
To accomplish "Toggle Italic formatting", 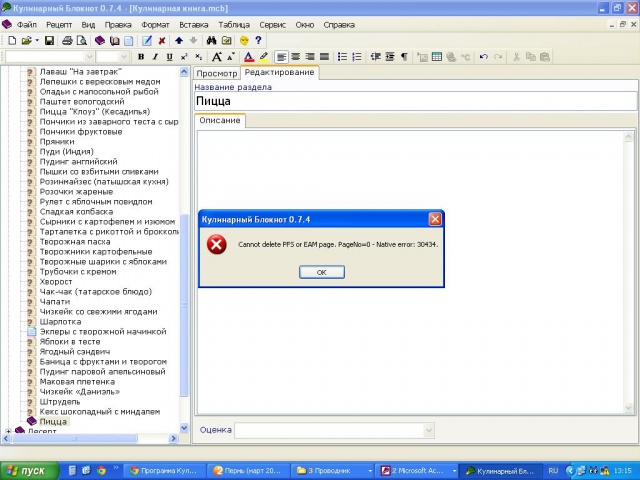I will point(155,57).
